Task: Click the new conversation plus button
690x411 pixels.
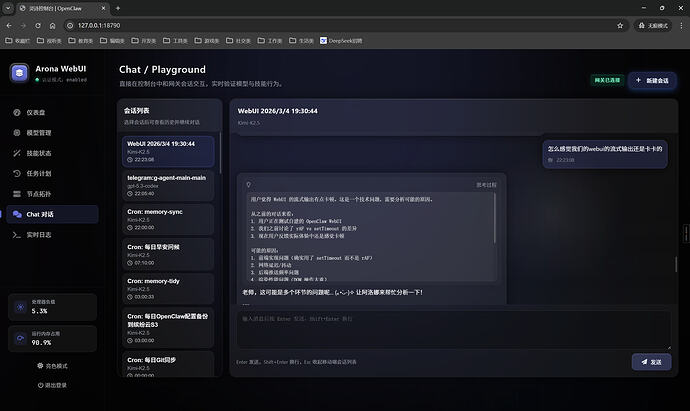Action: click(652, 81)
